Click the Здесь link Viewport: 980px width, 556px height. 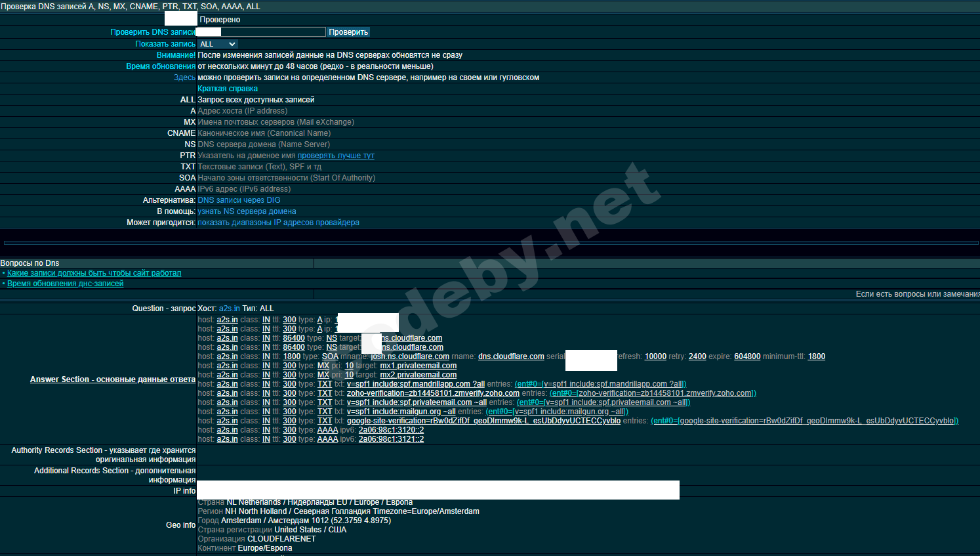(x=184, y=77)
